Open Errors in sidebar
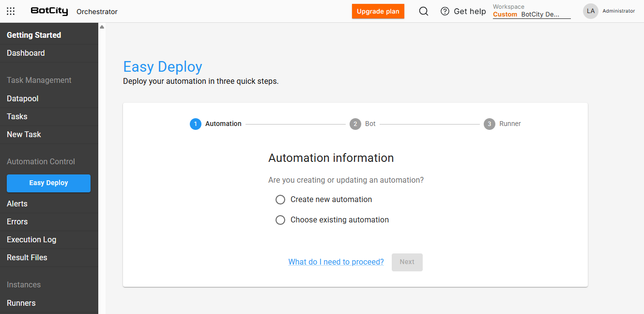Screen dimensions: 644x314 pos(49,222)
